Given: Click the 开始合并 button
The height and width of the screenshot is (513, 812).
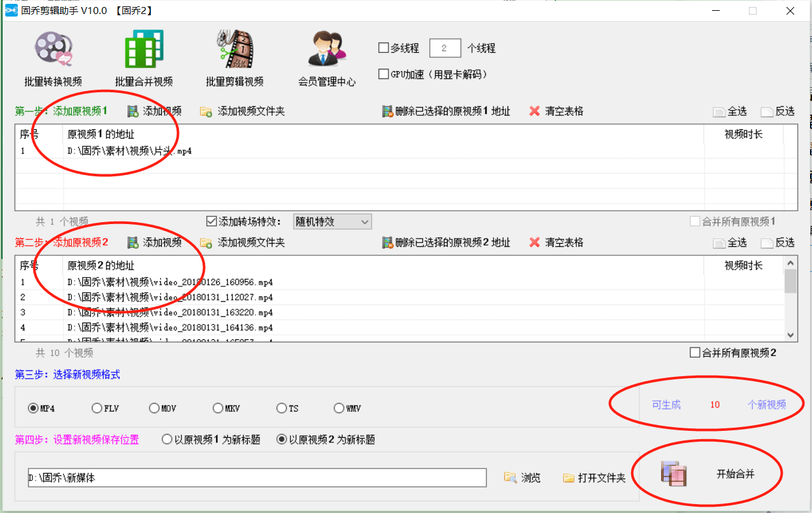Looking at the screenshot, I should click(708, 475).
